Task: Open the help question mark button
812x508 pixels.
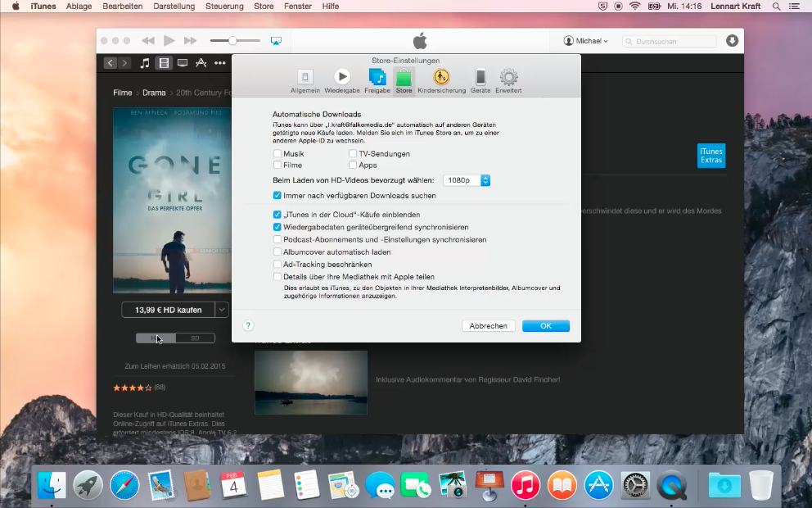Action: click(x=248, y=325)
